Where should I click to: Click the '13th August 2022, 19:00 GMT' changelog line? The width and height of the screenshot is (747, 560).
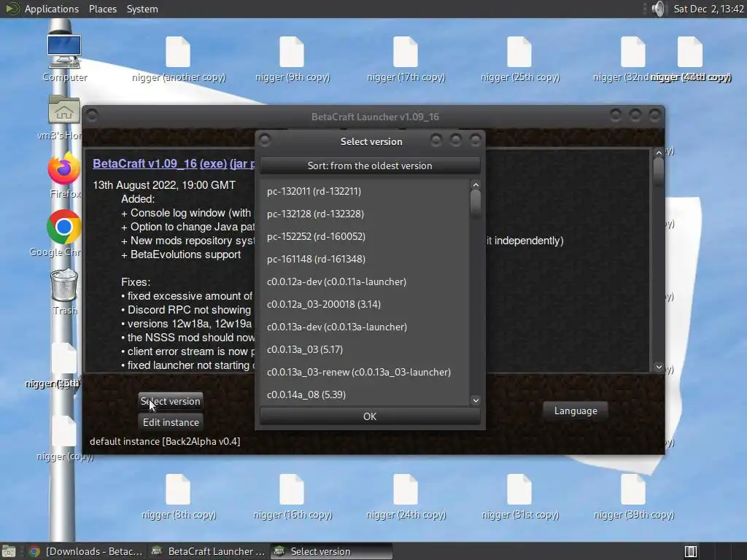pyautogui.click(x=164, y=185)
